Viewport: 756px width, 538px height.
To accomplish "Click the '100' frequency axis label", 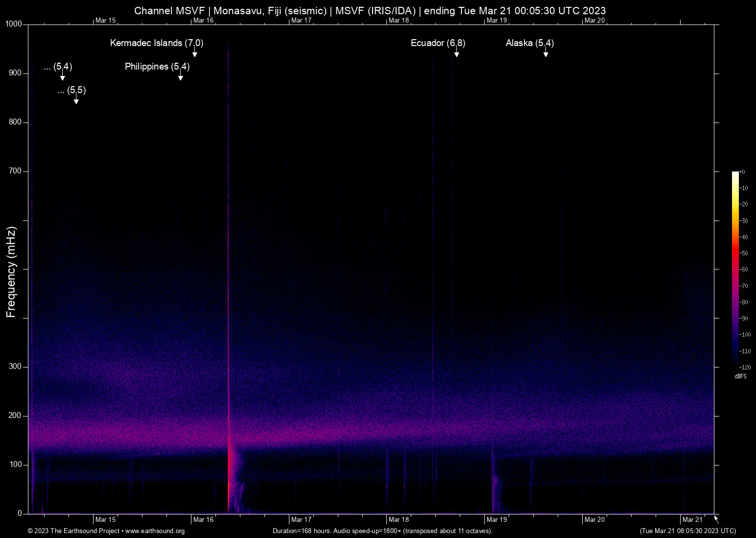I will pyautogui.click(x=15, y=465).
